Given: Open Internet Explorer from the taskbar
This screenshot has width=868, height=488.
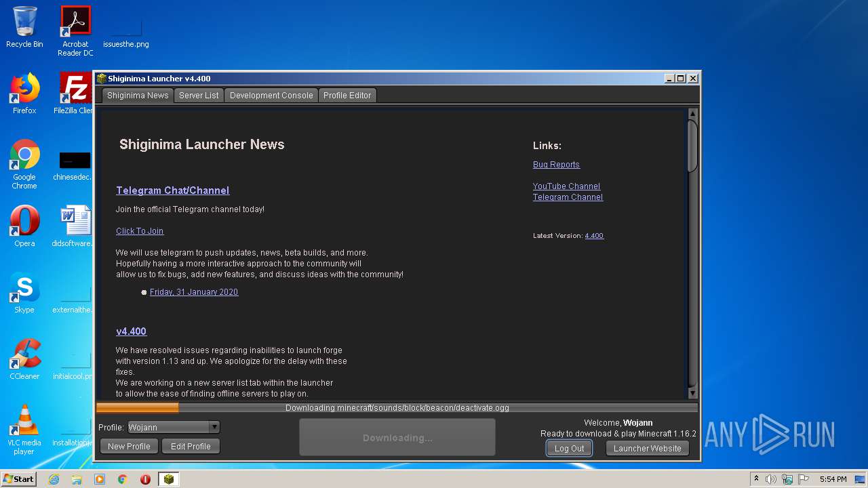Looking at the screenshot, I should (x=54, y=479).
